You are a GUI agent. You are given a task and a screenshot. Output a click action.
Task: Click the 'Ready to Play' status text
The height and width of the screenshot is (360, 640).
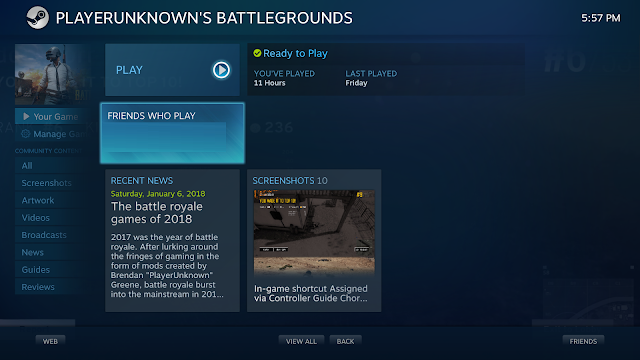295,53
